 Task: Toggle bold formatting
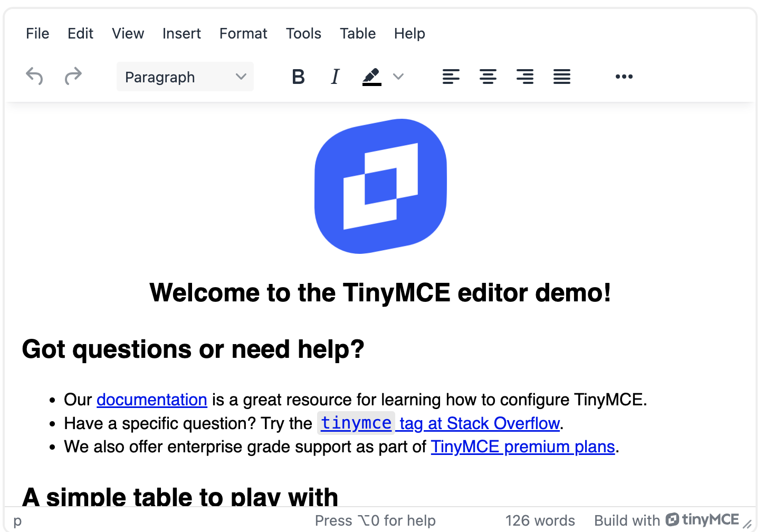coord(298,77)
